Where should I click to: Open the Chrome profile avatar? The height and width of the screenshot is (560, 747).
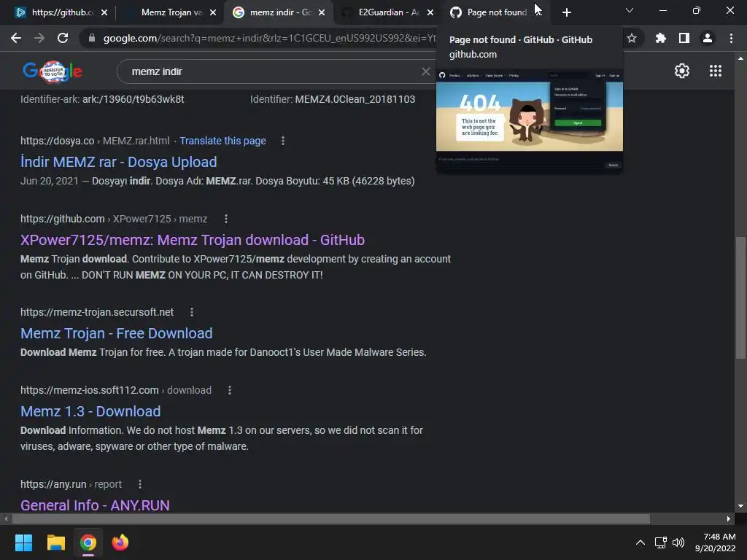pos(708,38)
